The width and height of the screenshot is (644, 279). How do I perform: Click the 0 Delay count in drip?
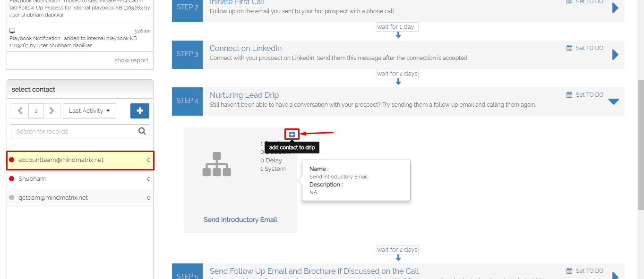271,161
